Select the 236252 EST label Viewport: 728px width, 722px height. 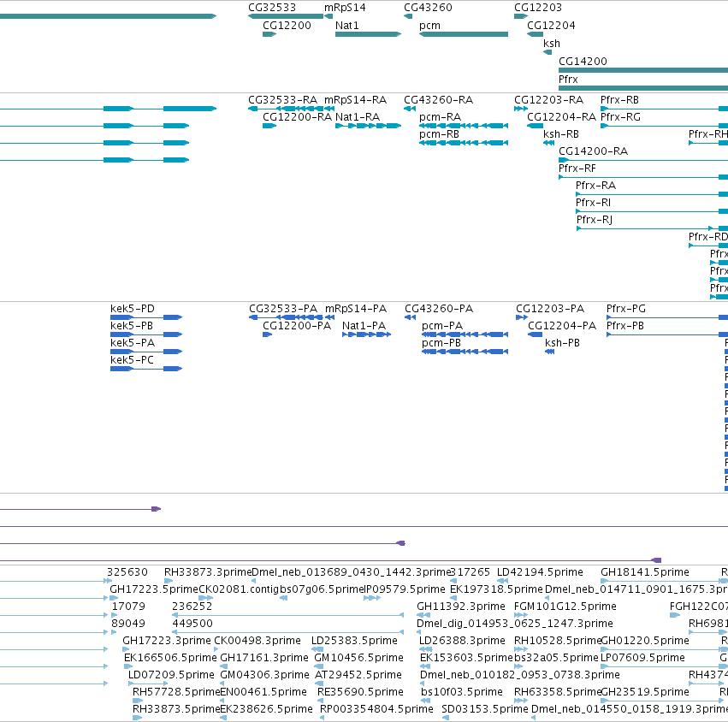click(x=192, y=607)
